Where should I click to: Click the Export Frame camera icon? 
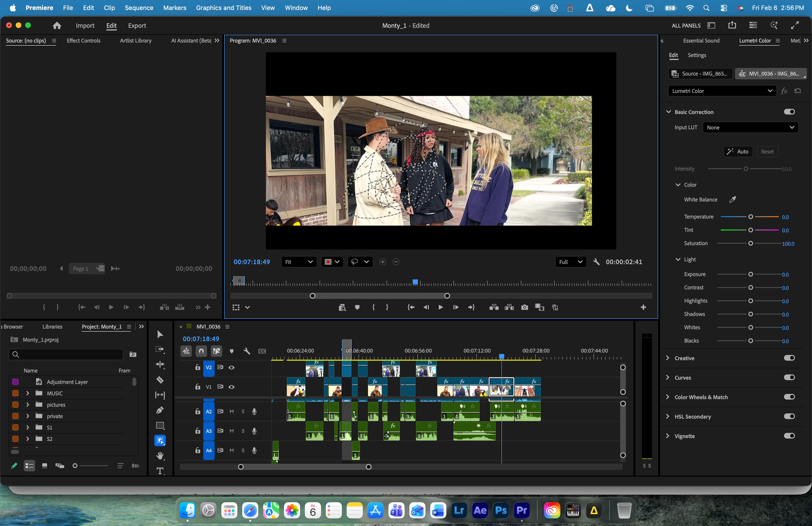coord(524,307)
